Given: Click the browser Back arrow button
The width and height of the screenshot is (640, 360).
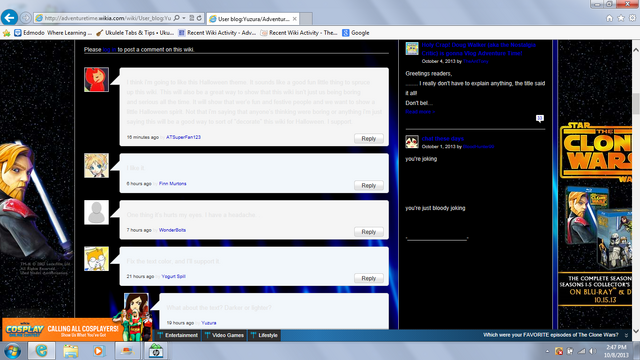Looking at the screenshot, I should click(9, 18).
